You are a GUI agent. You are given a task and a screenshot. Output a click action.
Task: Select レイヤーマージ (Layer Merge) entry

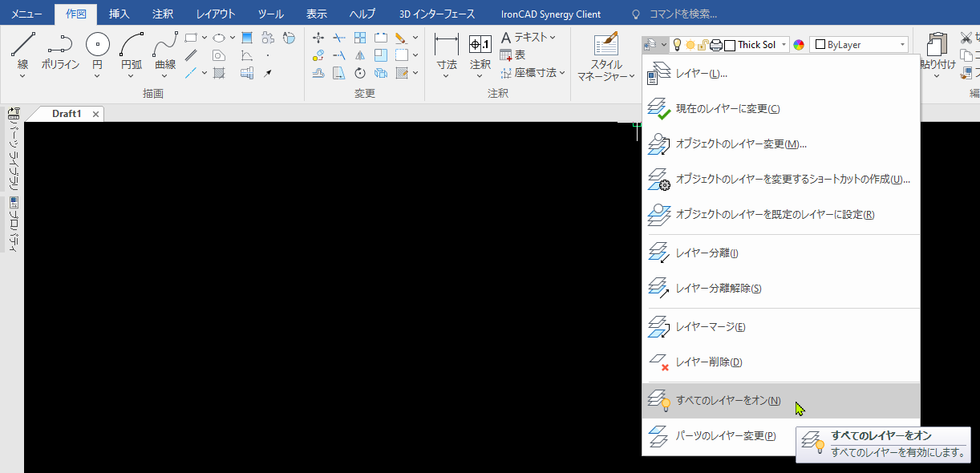pos(710,327)
